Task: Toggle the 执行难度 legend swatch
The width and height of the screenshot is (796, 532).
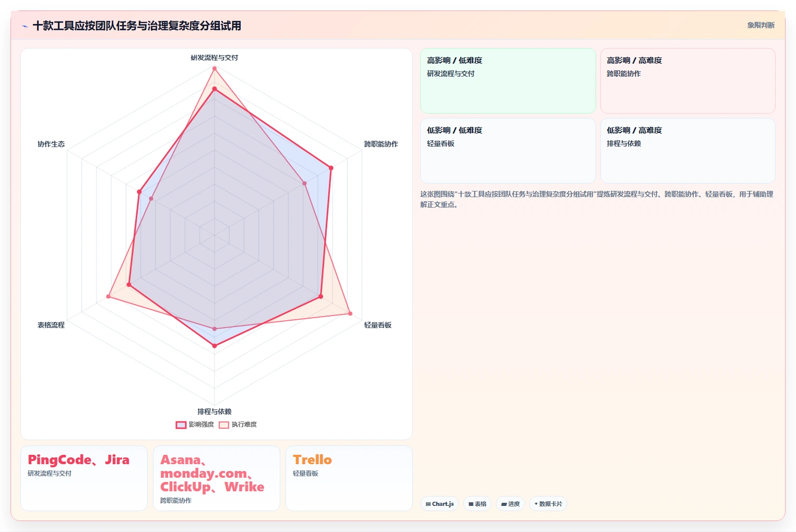Action: pyautogui.click(x=224, y=425)
